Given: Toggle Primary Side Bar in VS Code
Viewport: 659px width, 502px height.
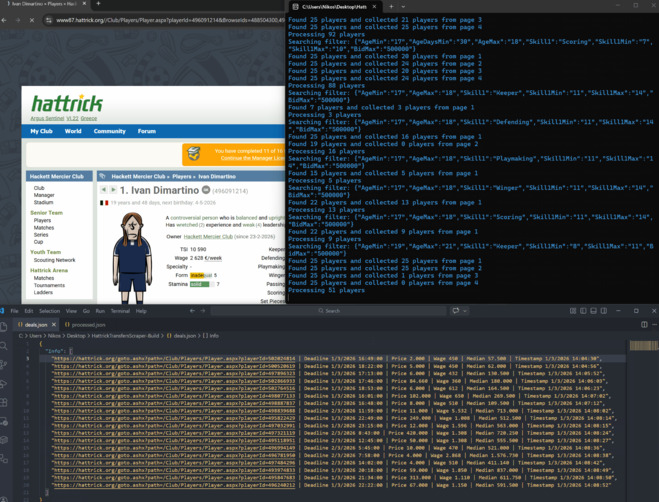Looking at the screenshot, I should [583, 311].
